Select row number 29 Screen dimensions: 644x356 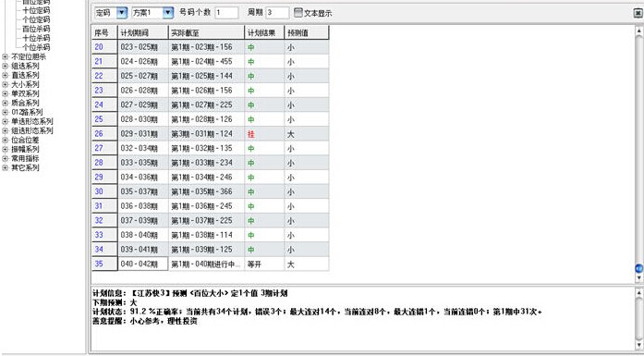point(104,178)
